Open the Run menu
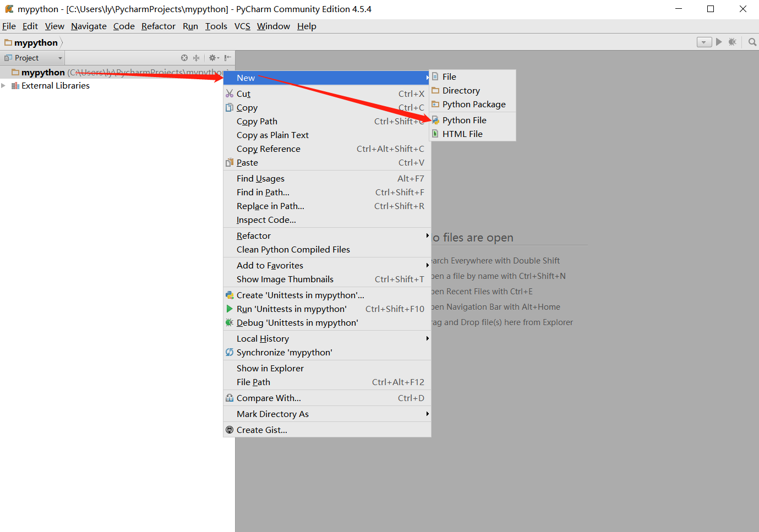The width and height of the screenshot is (759, 532). point(190,26)
